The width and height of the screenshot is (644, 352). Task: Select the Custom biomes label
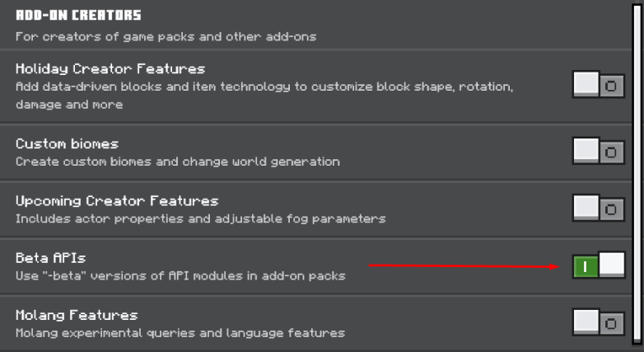click(x=67, y=143)
